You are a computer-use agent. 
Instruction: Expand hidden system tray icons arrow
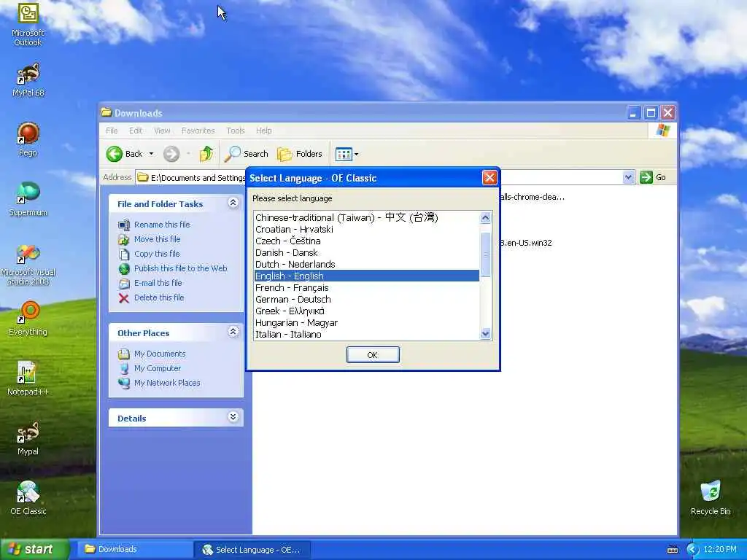[692, 550]
